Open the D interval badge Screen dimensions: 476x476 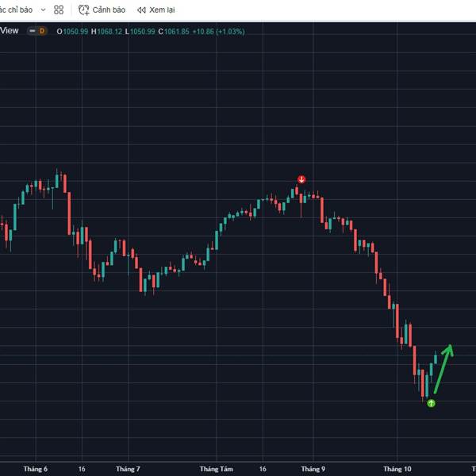pos(41,31)
